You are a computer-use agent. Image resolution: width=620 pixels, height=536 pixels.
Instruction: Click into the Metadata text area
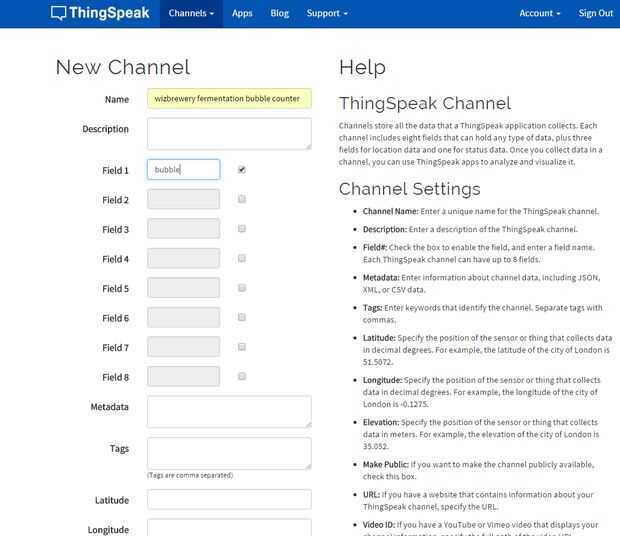pos(229,411)
